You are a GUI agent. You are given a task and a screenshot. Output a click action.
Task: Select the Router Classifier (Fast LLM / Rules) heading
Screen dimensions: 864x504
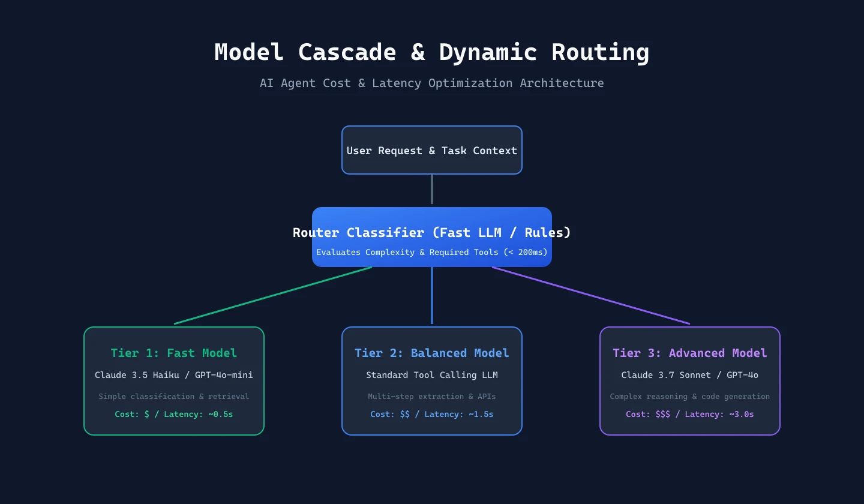tap(432, 232)
